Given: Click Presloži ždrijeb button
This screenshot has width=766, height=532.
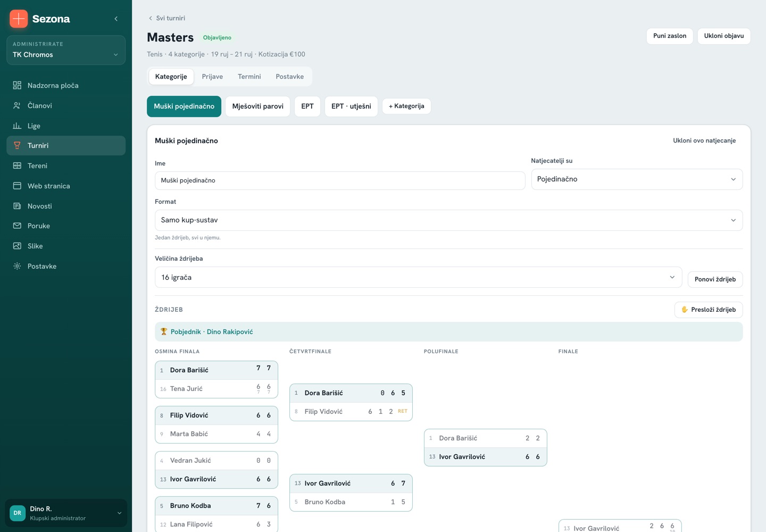Looking at the screenshot, I should tap(709, 310).
